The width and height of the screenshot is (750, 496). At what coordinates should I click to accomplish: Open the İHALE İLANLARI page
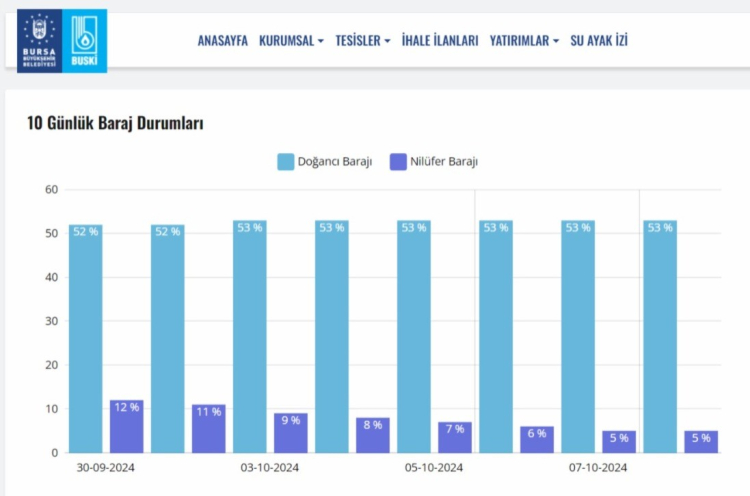pyautogui.click(x=440, y=41)
